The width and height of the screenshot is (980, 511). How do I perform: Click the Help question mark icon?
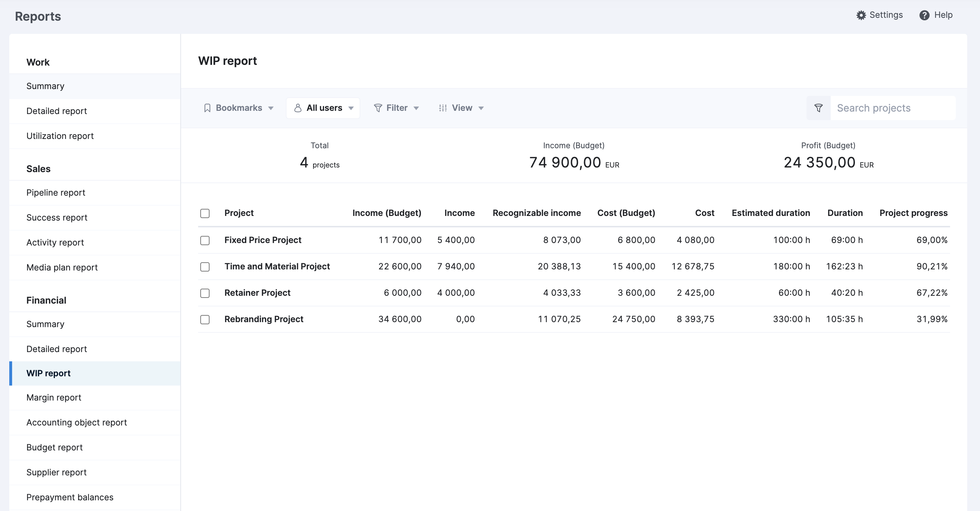(924, 15)
